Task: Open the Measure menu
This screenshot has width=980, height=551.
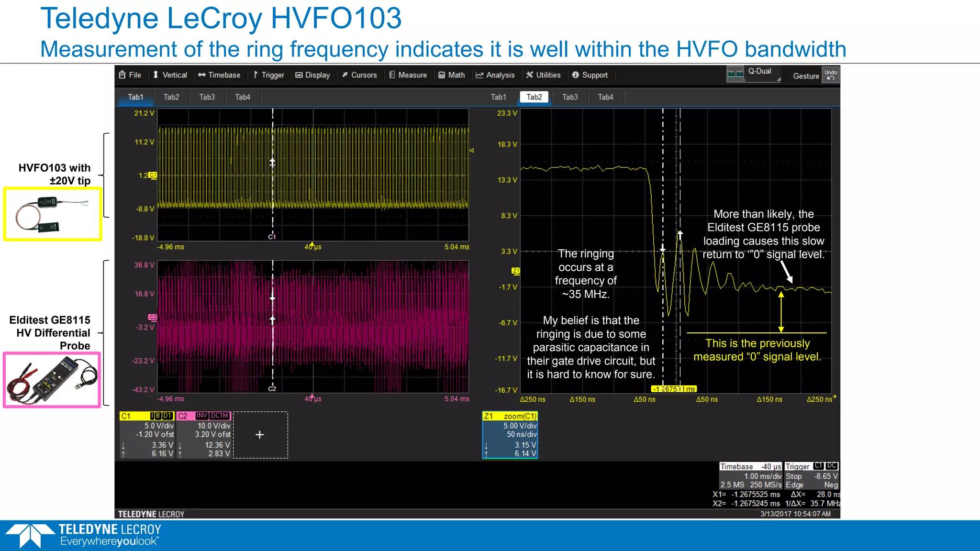Action: [408, 75]
